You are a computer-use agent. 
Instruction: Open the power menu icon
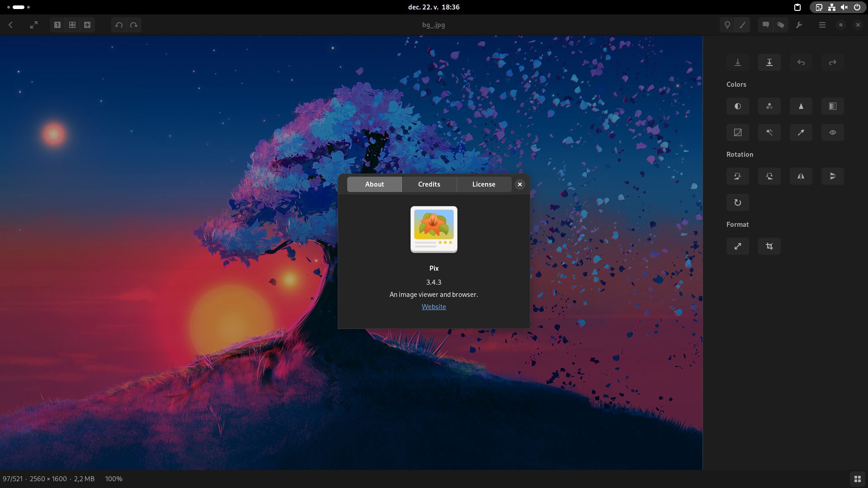pyautogui.click(x=857, y=7)
